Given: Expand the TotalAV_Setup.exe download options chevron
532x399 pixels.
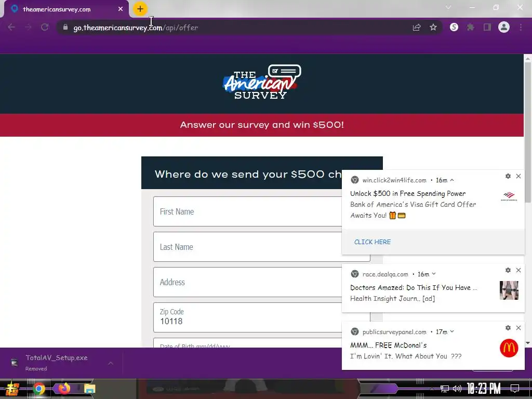Looking at the screenshot, I should (111, 363).
